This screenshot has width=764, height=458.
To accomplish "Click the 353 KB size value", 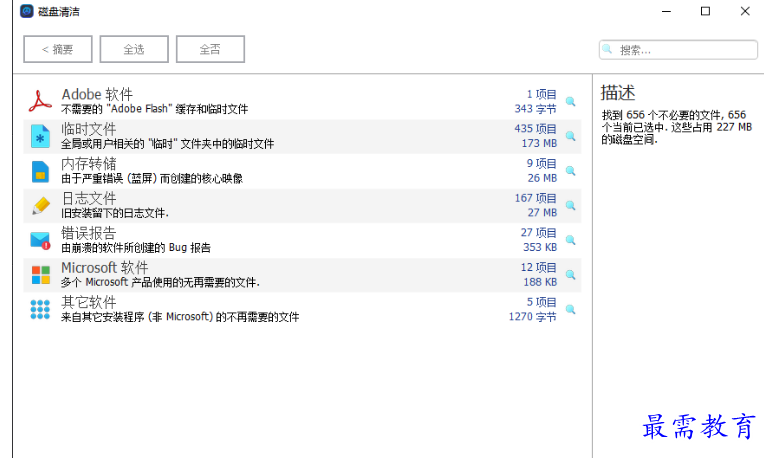I will tap(540, 247).
